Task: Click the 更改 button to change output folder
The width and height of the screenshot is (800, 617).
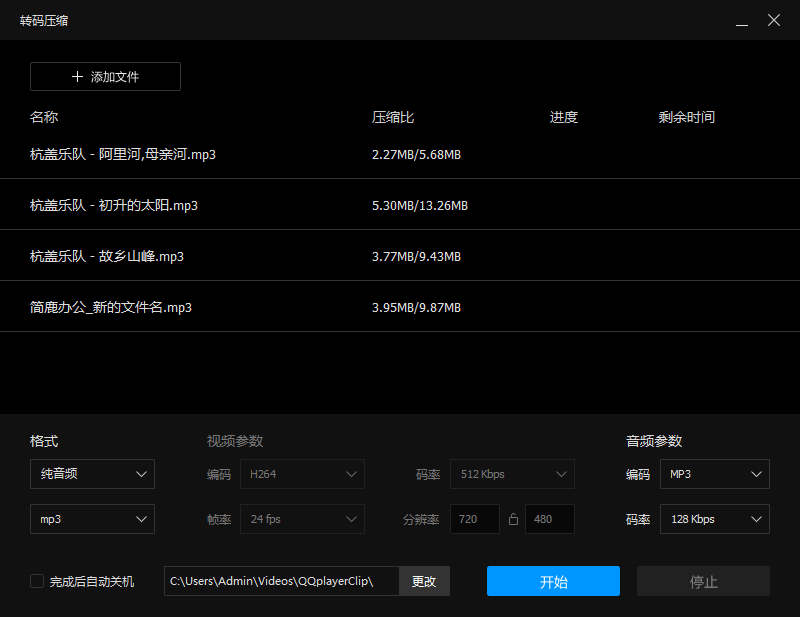Action: tap(424, 581)
